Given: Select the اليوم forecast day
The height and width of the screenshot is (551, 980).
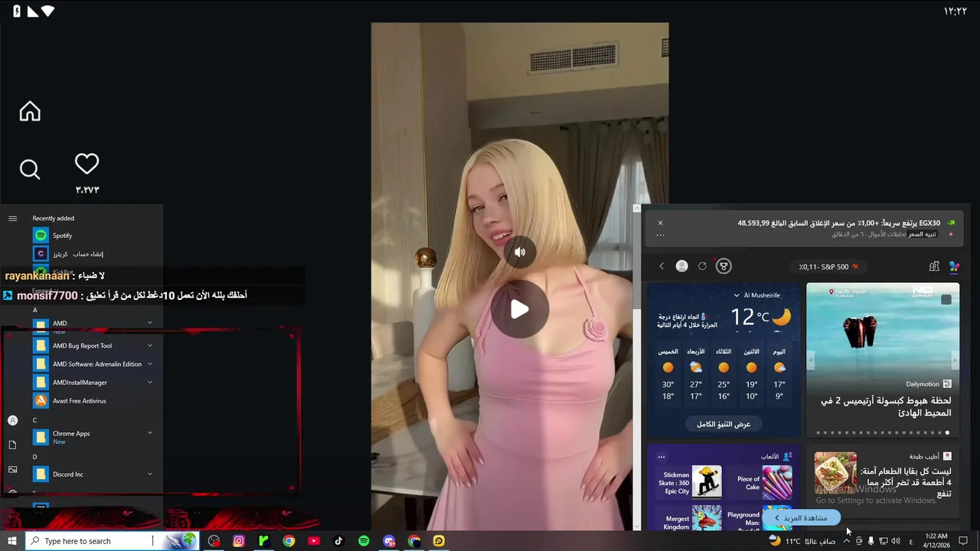Looking at the screenshot, I should 779,375.
